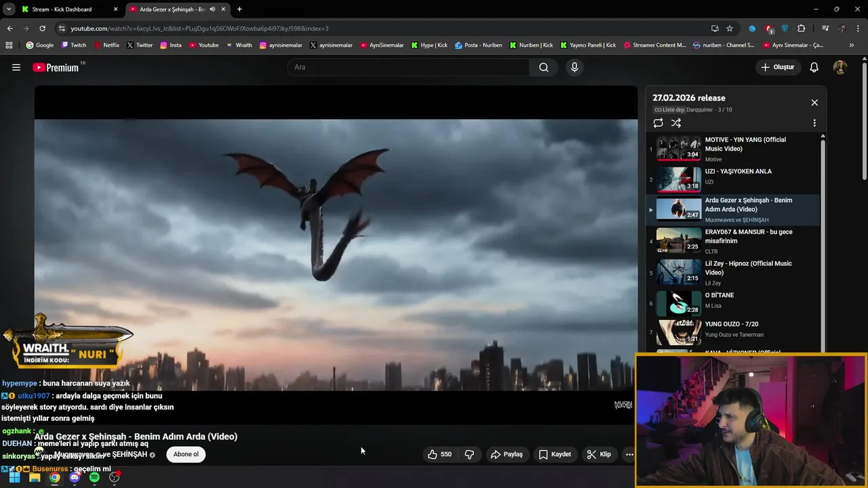Open the Yayıncı Paneli | Kick bookmark

click(588, 45)
